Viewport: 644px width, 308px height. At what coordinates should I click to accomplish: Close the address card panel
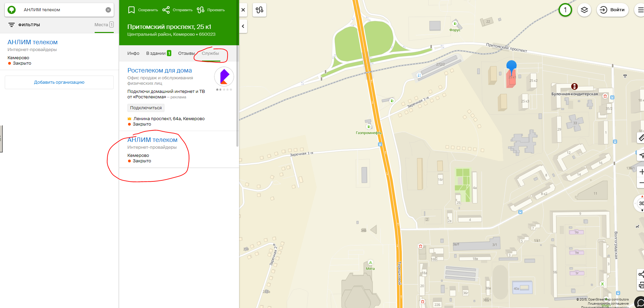click(243, 10)
